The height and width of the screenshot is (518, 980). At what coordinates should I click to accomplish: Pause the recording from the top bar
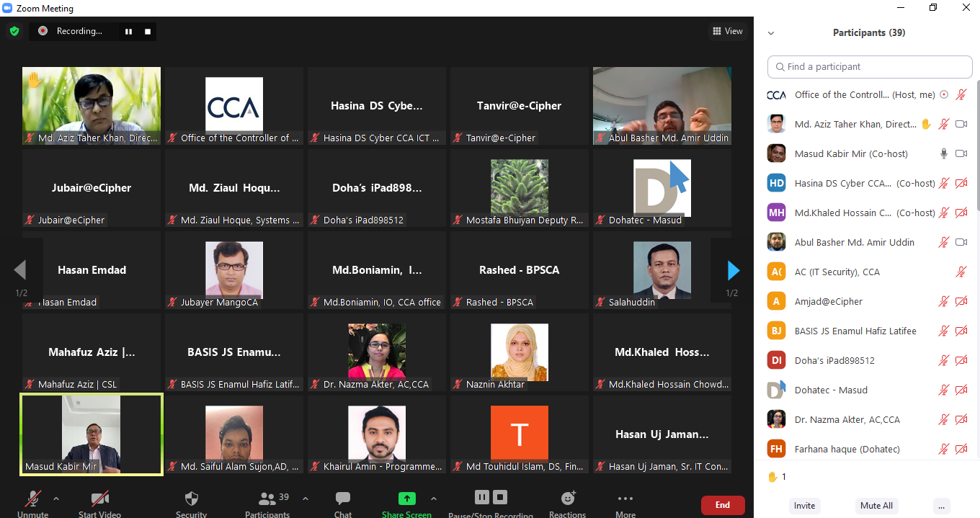(x=129, y=31)
